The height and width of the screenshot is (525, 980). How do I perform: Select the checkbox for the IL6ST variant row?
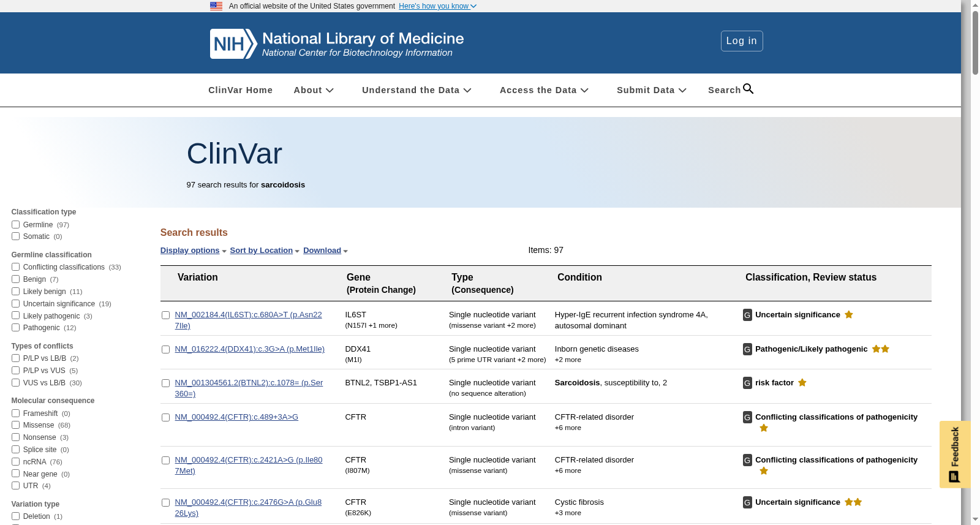point(165,315)
